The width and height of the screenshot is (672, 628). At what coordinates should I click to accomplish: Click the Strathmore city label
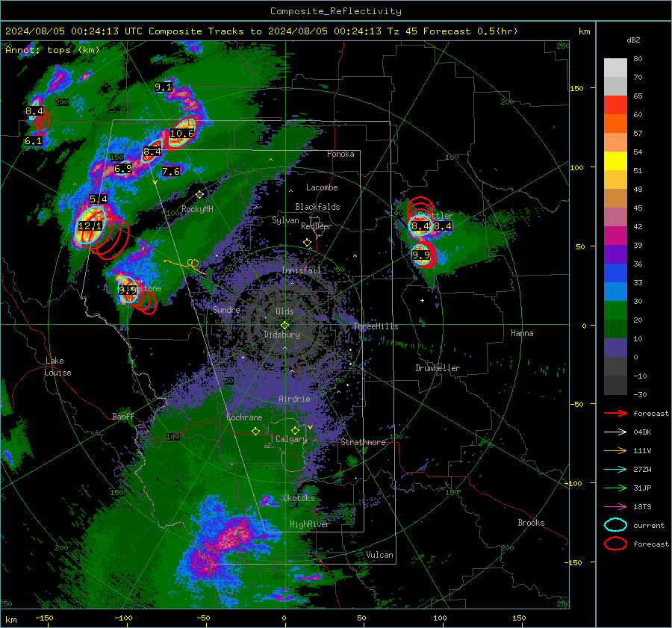click(x=363, y=442)
